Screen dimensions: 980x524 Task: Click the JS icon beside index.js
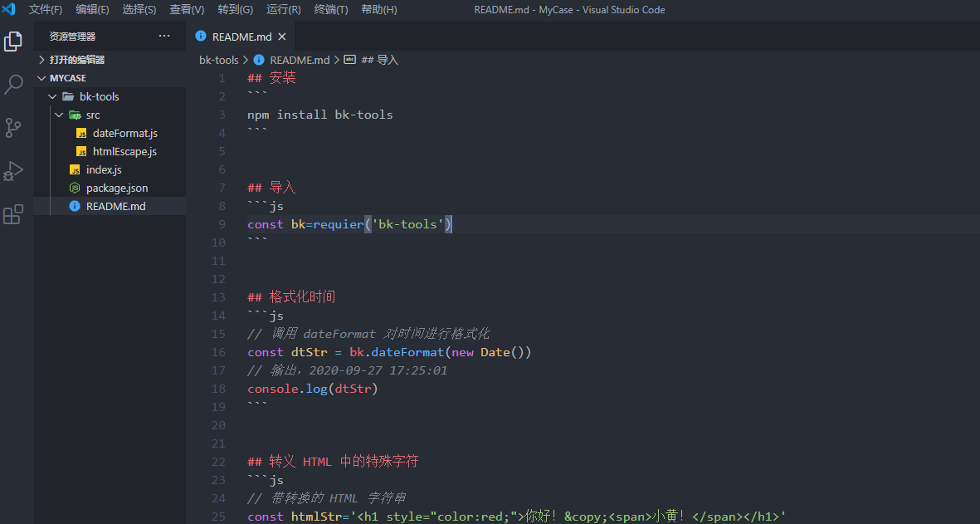tap(75, 169)
